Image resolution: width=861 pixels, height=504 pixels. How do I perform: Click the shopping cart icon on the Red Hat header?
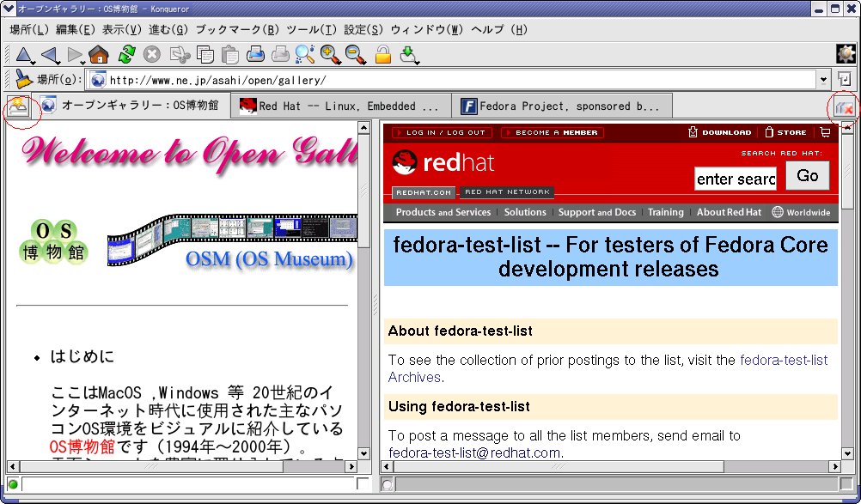tap(825, 132)
